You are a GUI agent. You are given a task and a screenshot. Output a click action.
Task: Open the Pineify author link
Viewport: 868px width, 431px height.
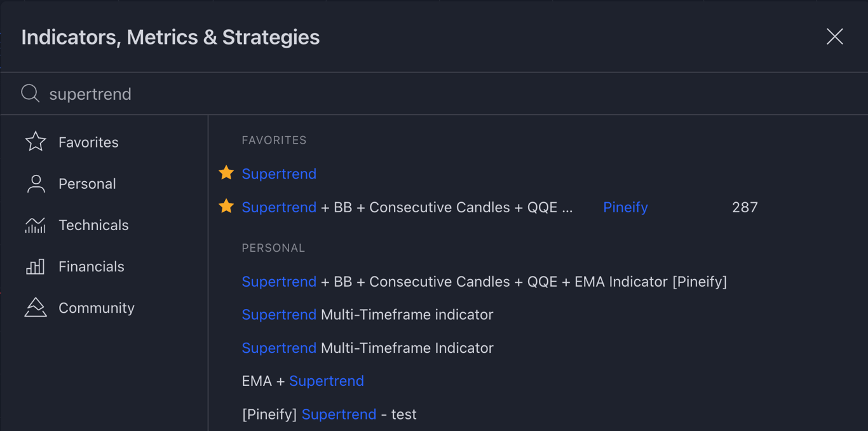click(x=625, y=207)
